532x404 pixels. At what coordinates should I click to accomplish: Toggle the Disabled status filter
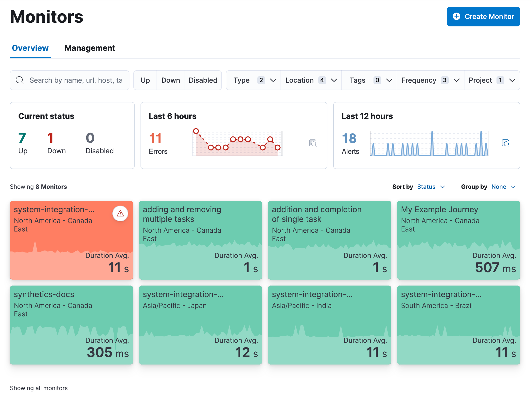[203, 80]
